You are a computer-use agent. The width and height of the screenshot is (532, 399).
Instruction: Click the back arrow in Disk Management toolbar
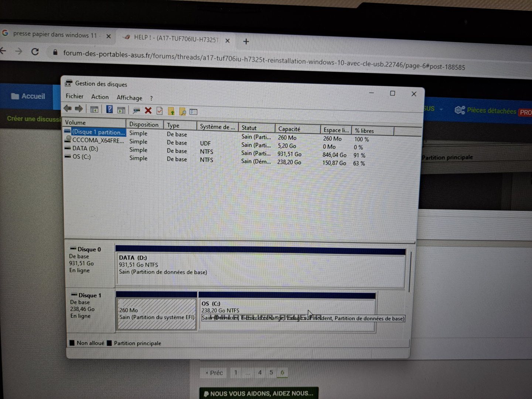[x=67, y=108]
